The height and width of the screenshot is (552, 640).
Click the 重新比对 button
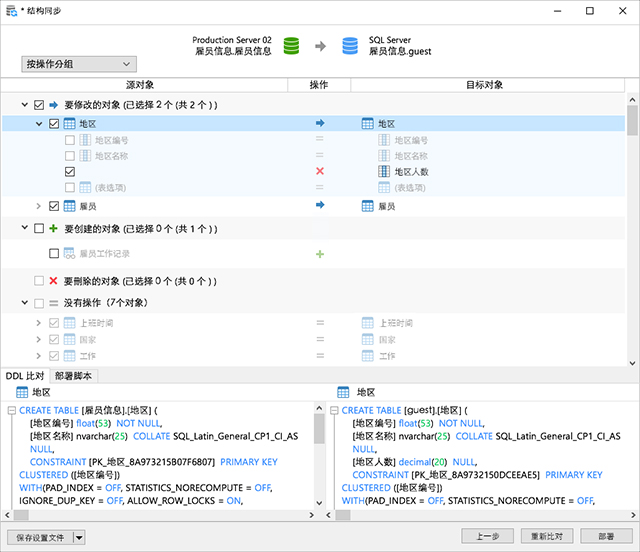coord(547,536)
